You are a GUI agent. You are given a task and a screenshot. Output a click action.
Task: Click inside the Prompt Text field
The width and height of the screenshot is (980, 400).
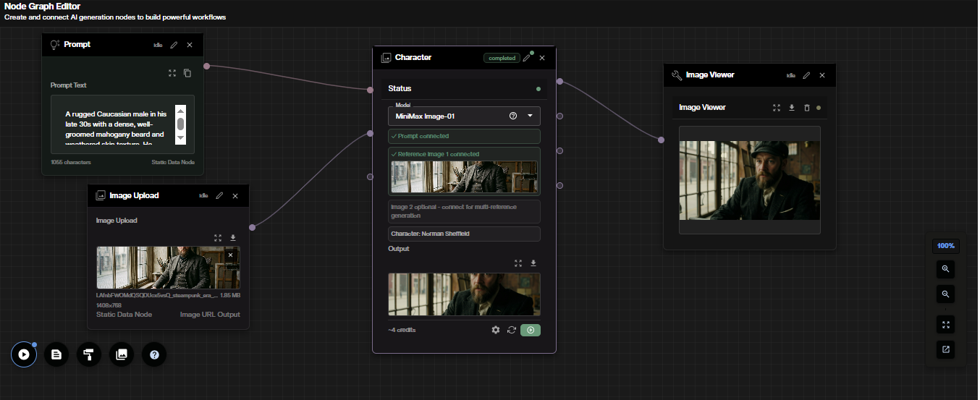point(122,124)
